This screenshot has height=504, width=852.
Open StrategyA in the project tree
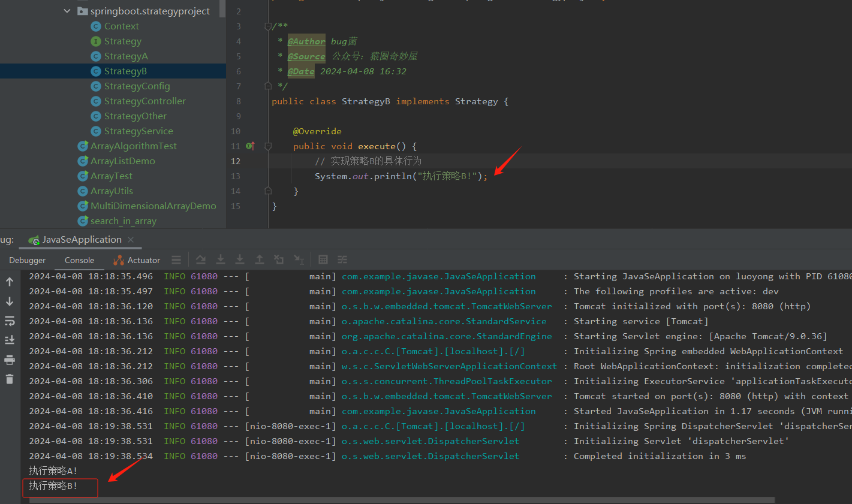click(x=126, y=56)
